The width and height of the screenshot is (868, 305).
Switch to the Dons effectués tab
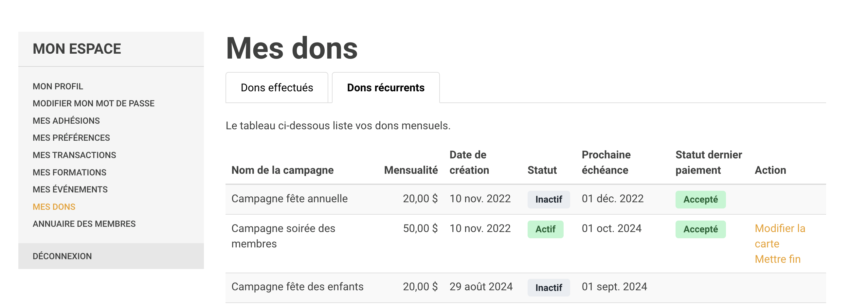click(277, 88)
